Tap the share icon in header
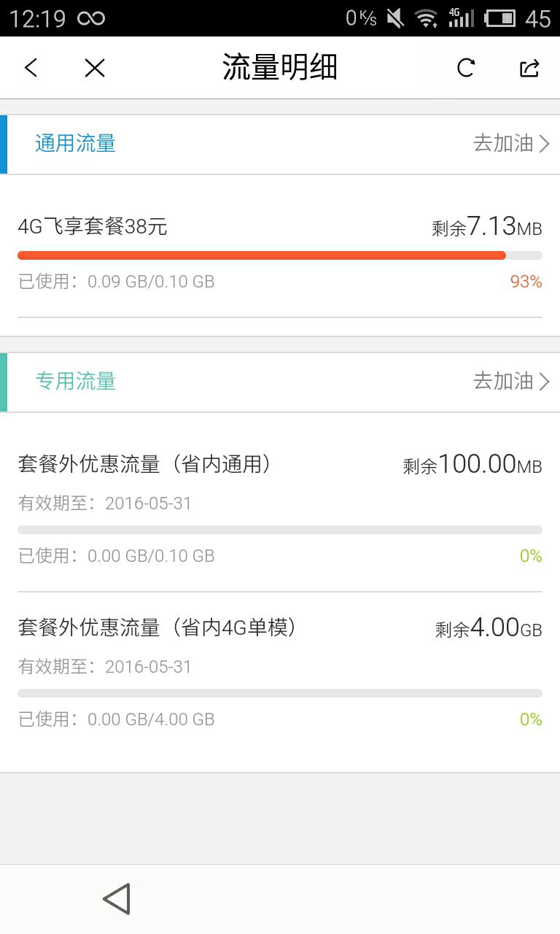 tap(529, 68)
